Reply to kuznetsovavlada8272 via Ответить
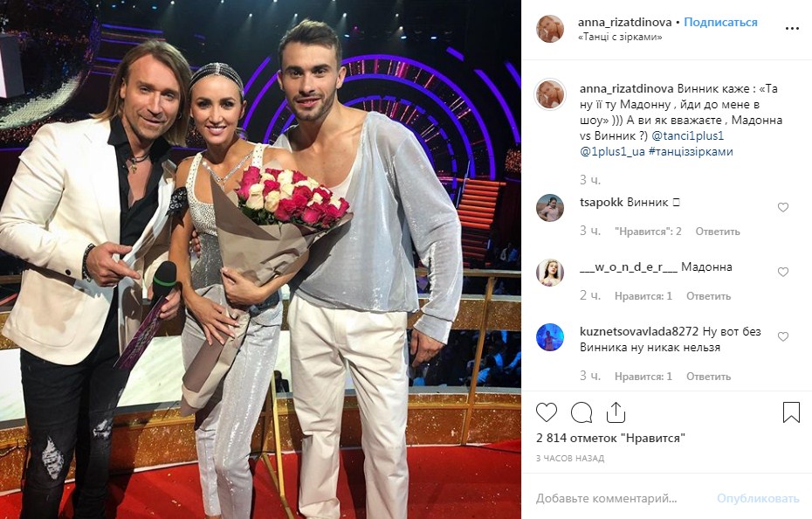Viewport: 812px width, 519px height. pos(708,377)
